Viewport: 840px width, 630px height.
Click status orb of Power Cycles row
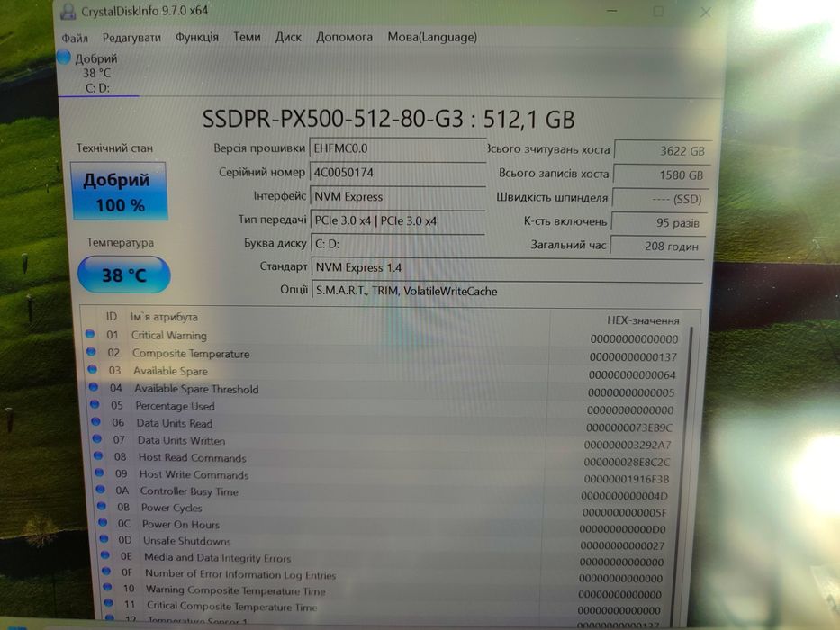(x=101, y=506)
